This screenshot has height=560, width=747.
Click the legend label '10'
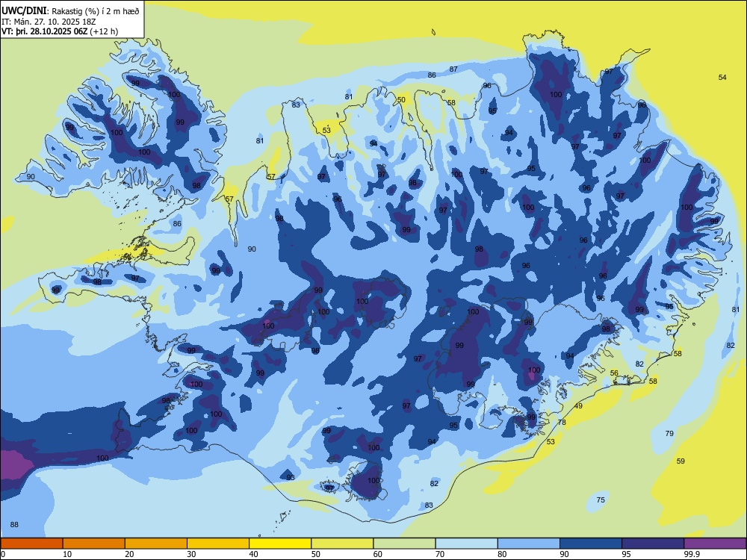tap(67, 554)
